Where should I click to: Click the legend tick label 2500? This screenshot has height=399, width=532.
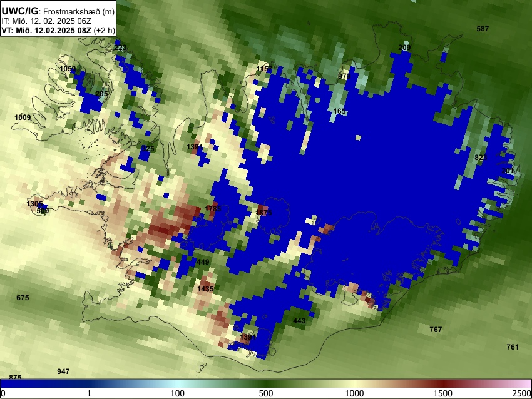tap(522, 393)
